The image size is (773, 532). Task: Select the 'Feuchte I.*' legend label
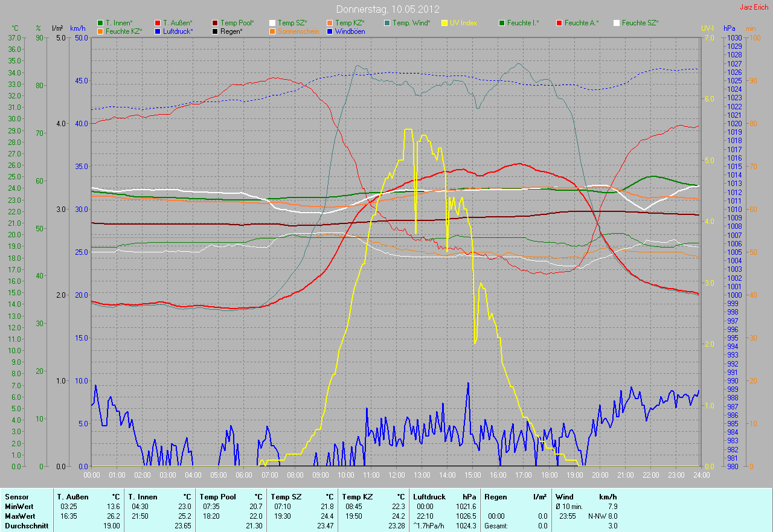point(523,23)
